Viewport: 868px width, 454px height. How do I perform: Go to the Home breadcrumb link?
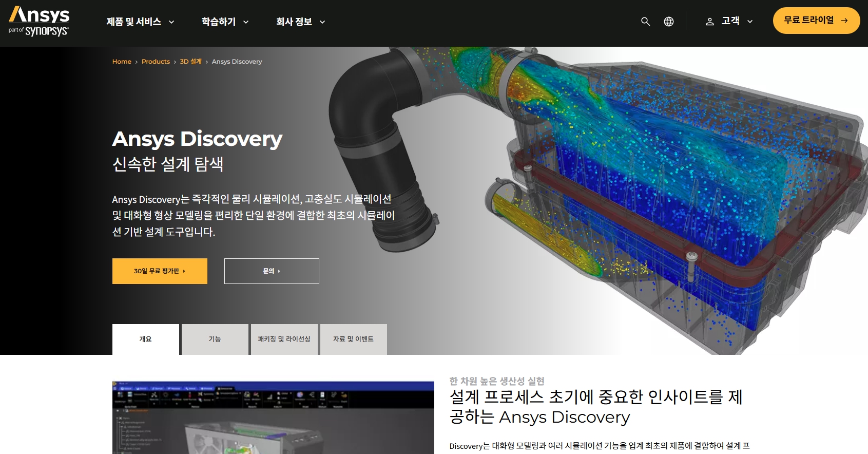pyautogui.click(x=122, y=62)
